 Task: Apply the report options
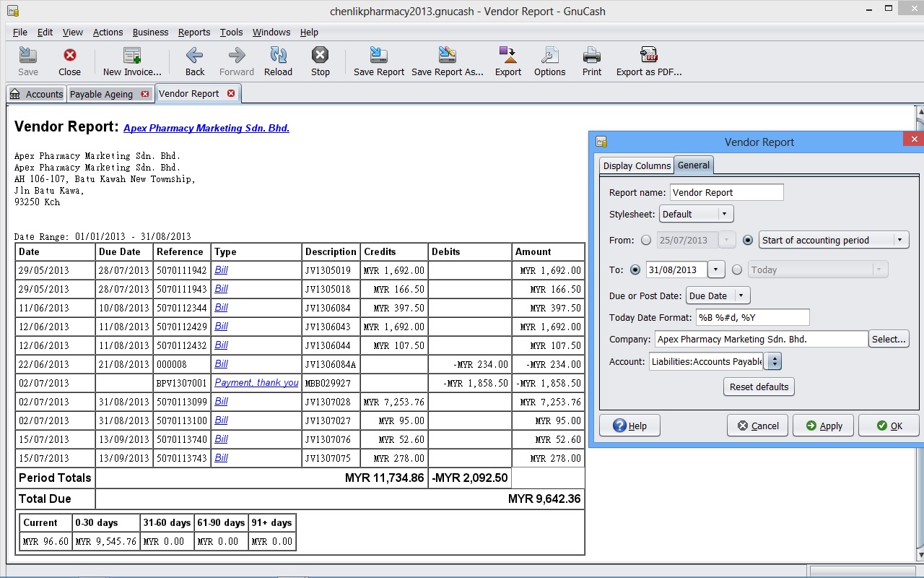824,426
